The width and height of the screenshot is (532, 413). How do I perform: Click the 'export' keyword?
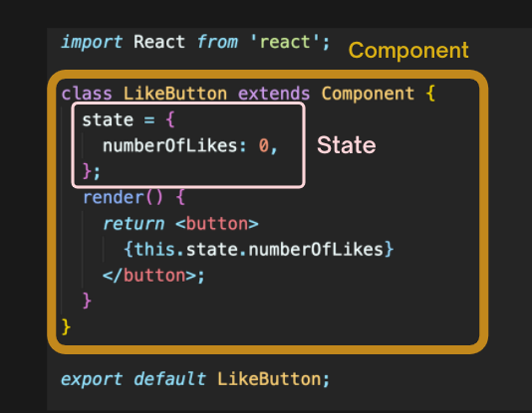[92, 379]
